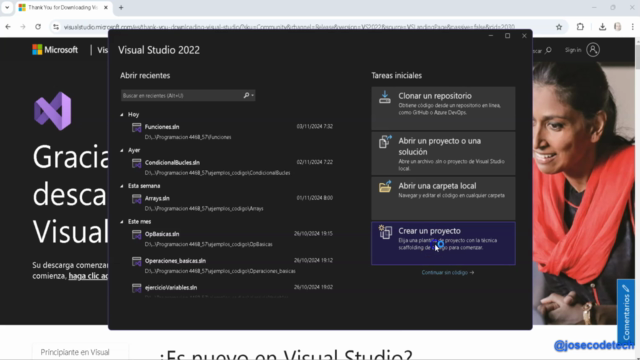Bookmark this page with the star icon
Viewport: 640px width, 360px height.
pyautogui.click(x=559, y=27)
